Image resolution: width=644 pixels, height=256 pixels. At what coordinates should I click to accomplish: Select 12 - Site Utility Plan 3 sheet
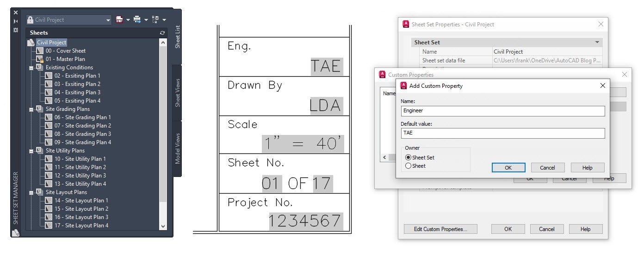pos(80,176)
